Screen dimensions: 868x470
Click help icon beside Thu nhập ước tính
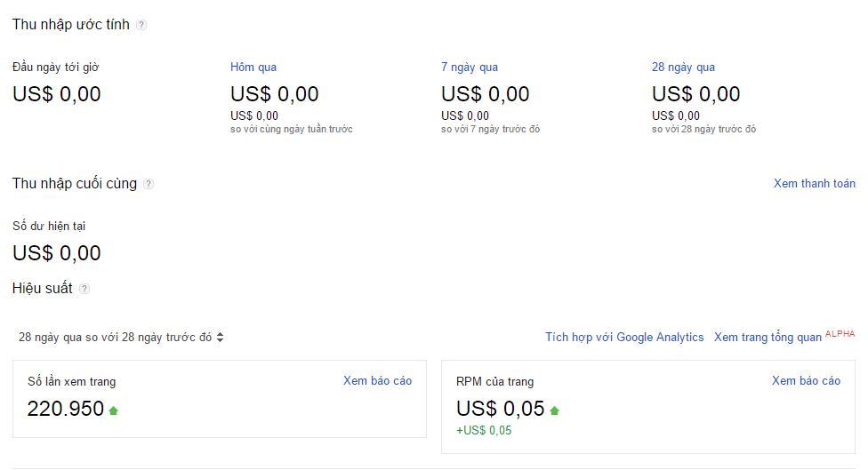[141, 25]
